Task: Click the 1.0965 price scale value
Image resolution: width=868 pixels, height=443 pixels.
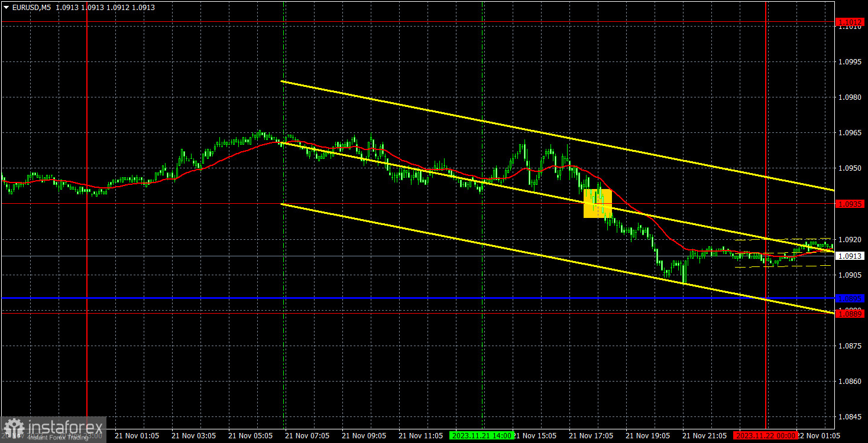Action: pos(849,133)
